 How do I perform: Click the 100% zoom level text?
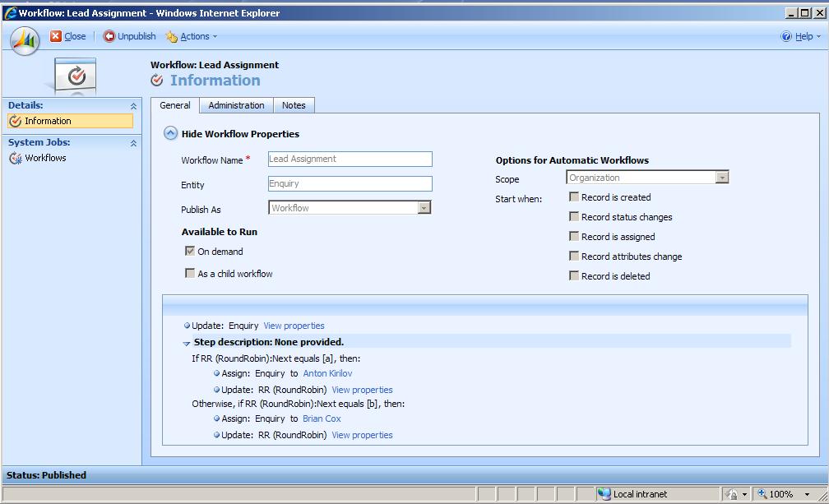coord(781,494)
